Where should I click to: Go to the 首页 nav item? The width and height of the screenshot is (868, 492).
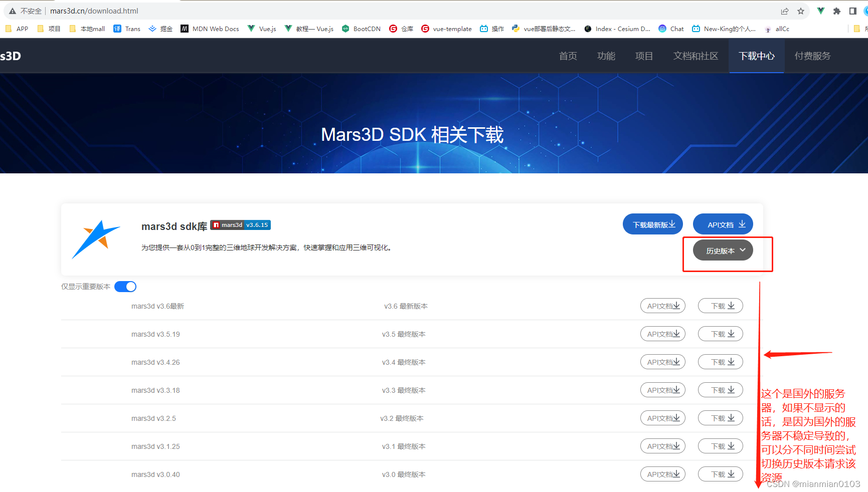pos(568,56)
